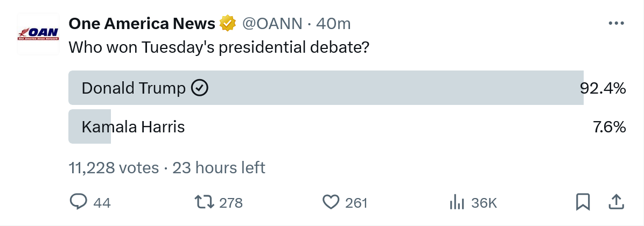Open the post via 40m timestamp

tap(333, 24)
